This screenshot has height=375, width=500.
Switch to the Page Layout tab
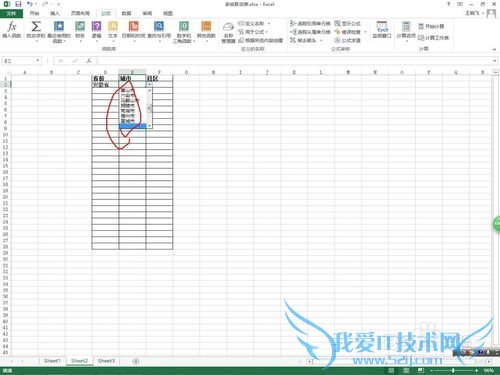[80, 13]
